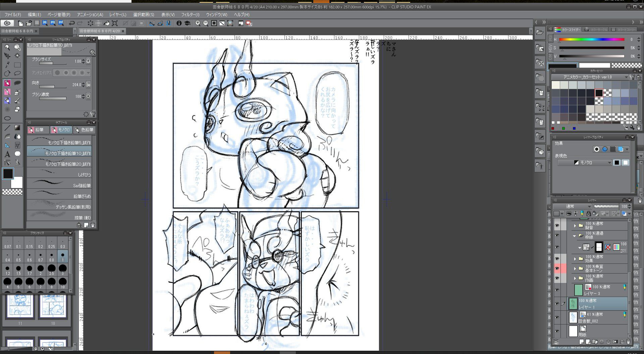Hide 田舎獣_002 layer

pyautogui.click(x=557, y=317)
